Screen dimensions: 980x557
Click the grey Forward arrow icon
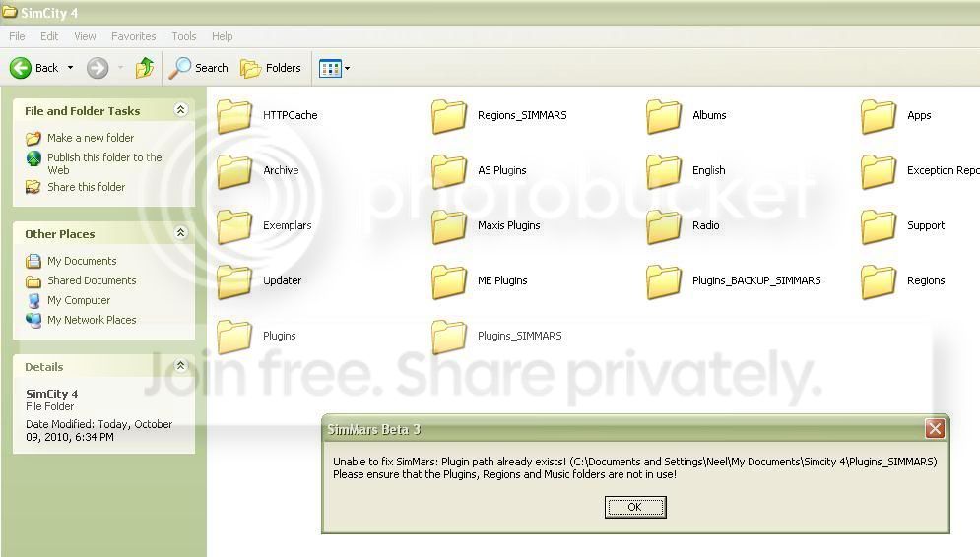pos(98,68)
